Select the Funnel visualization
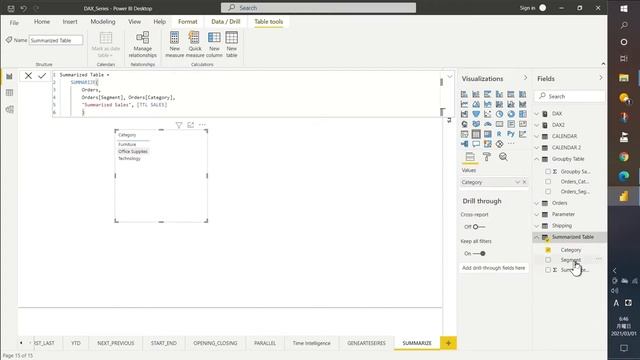This screenshot has width=640, height=360. point(476,114)
